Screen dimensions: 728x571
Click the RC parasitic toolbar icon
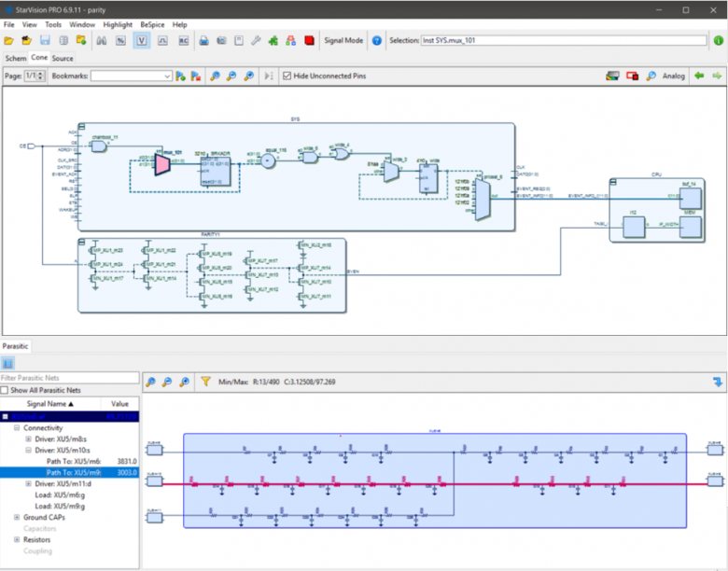pos(183,41)
